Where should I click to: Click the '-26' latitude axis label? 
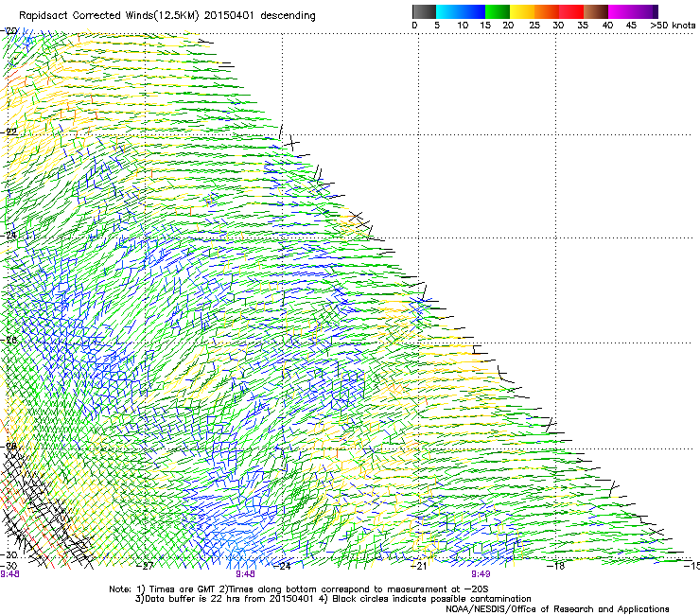pos(9,341)
